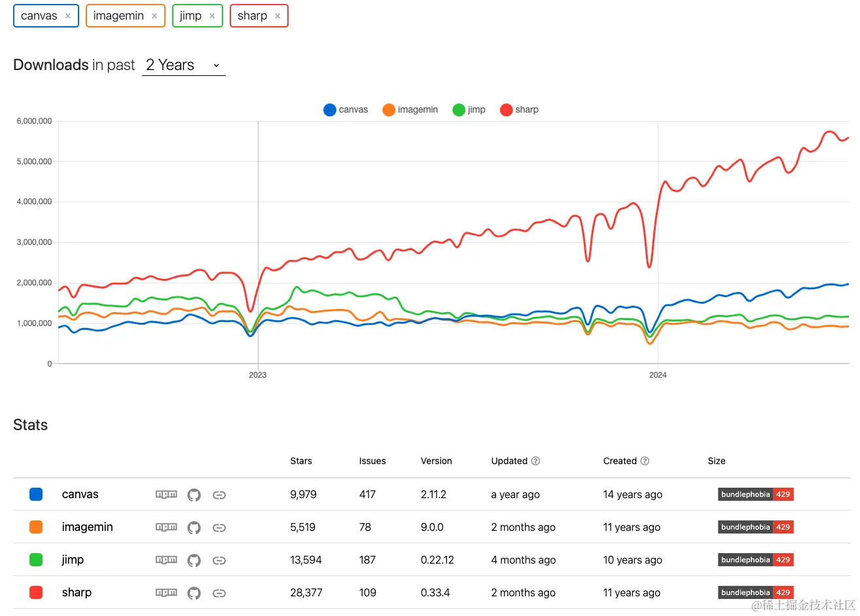The width and height of the screenshot is (860, 616).
Task: Click the 5,519 stars value
Action: click(x=302, y=527)
